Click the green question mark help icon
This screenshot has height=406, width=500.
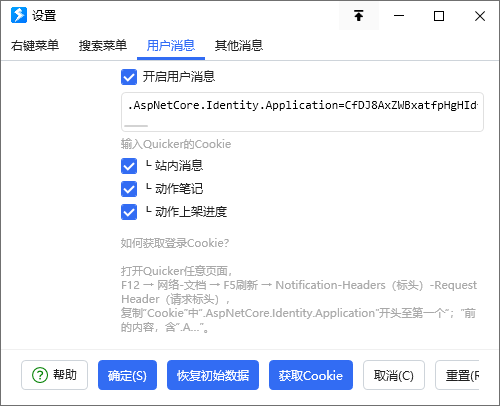[40, 375]
